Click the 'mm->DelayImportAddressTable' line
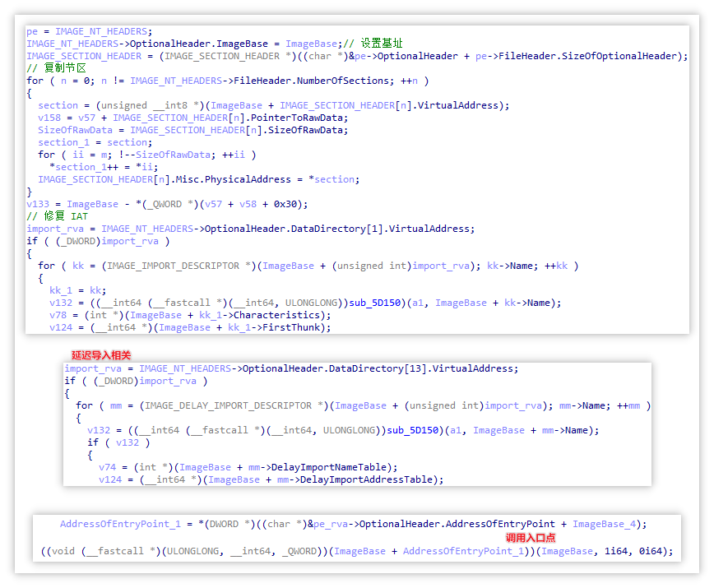 (x=271, y=479)
